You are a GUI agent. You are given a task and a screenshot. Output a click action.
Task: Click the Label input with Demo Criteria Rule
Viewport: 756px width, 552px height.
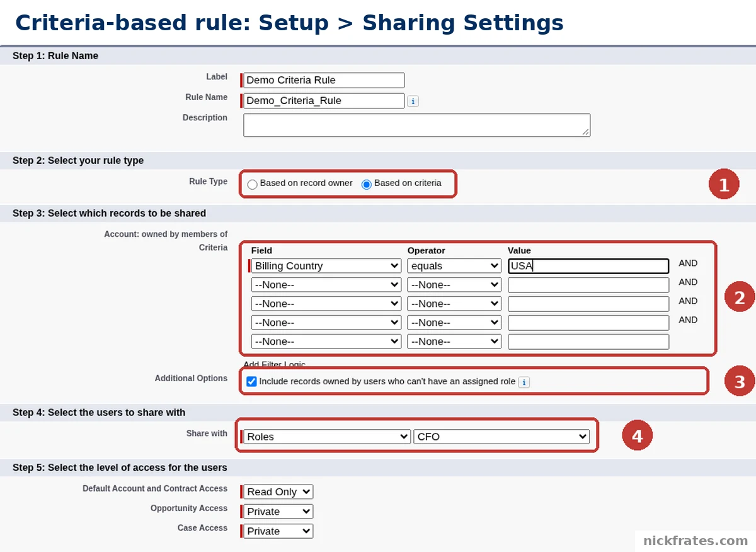click(x=324, y=80)
